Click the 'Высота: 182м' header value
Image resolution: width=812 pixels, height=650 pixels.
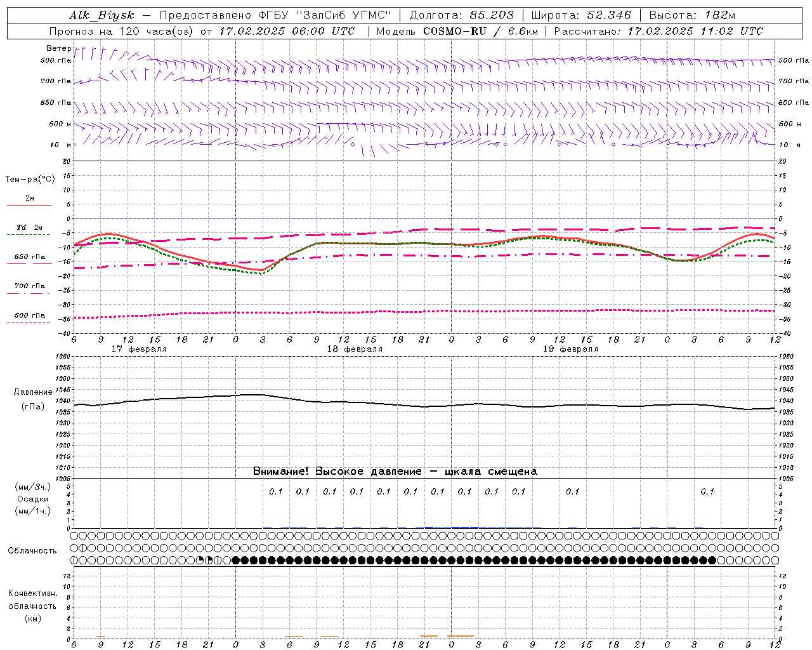(692, 15)
